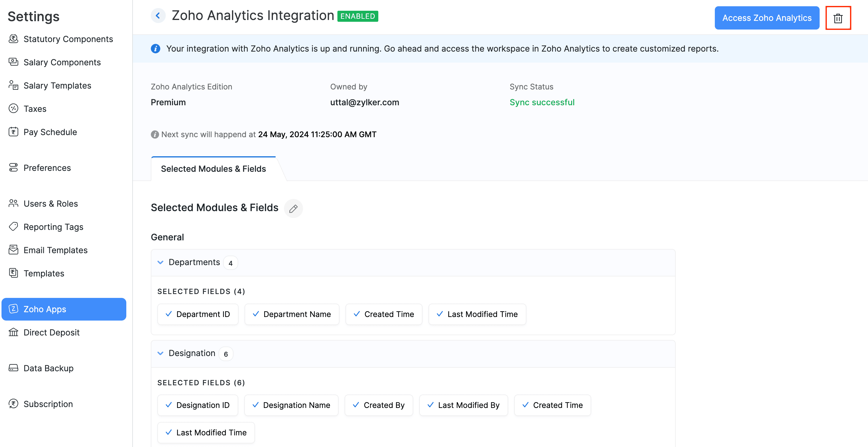The height and width of the screenshot is (447, 868).
Task: Open Pay Schedule via its rupee icon
Action: (13, 132)
